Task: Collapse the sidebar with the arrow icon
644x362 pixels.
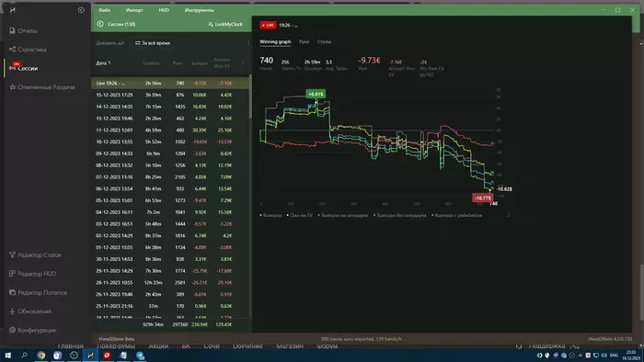Action: pos(81,10)
